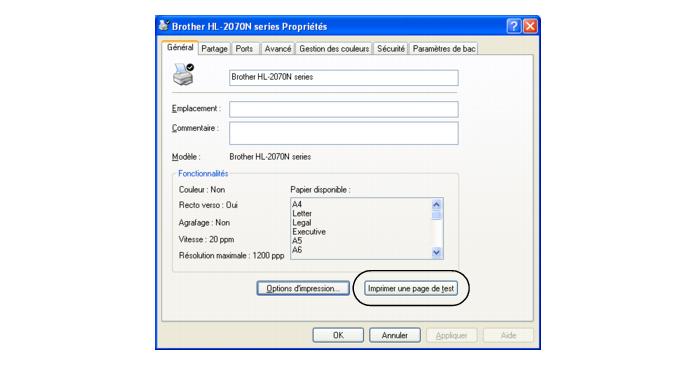Select A6 in the paper list
Image resolution: width=696 pixels, height=365 pixels.
tap(297, 250)
